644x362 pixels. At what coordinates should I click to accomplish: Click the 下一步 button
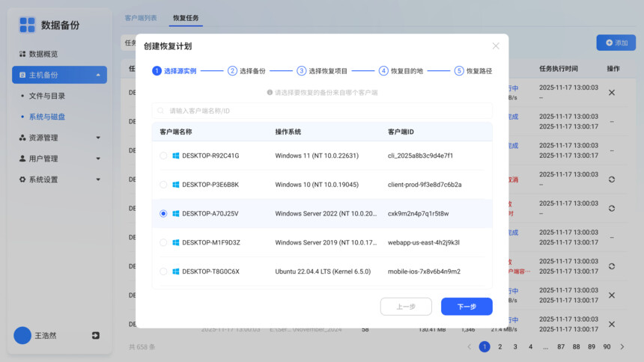467,307
